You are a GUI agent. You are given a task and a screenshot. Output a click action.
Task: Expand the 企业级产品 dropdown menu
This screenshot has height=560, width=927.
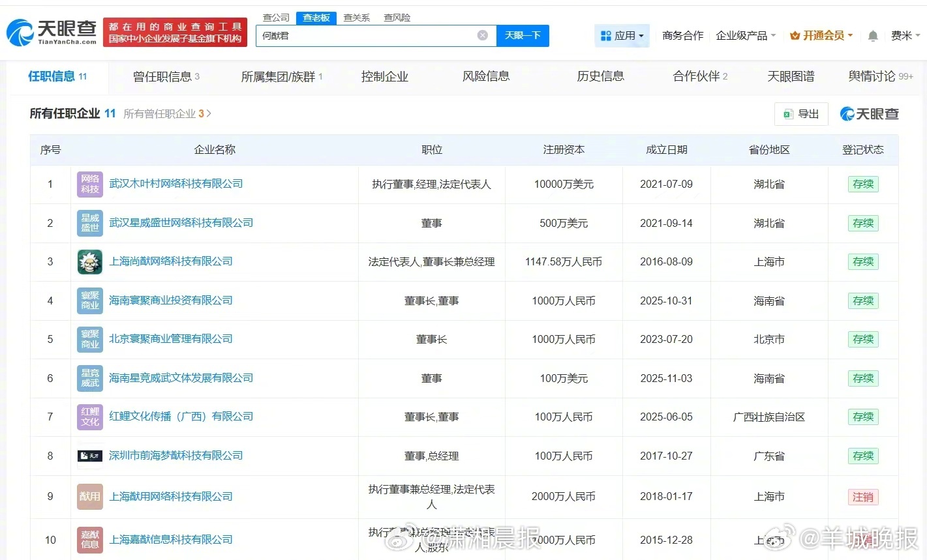coord(746,36)
